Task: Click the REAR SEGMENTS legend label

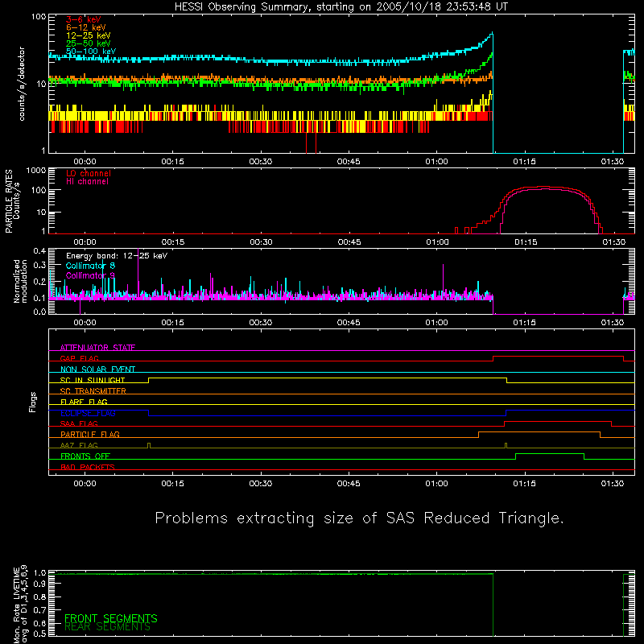Action: tap(108, 626)
